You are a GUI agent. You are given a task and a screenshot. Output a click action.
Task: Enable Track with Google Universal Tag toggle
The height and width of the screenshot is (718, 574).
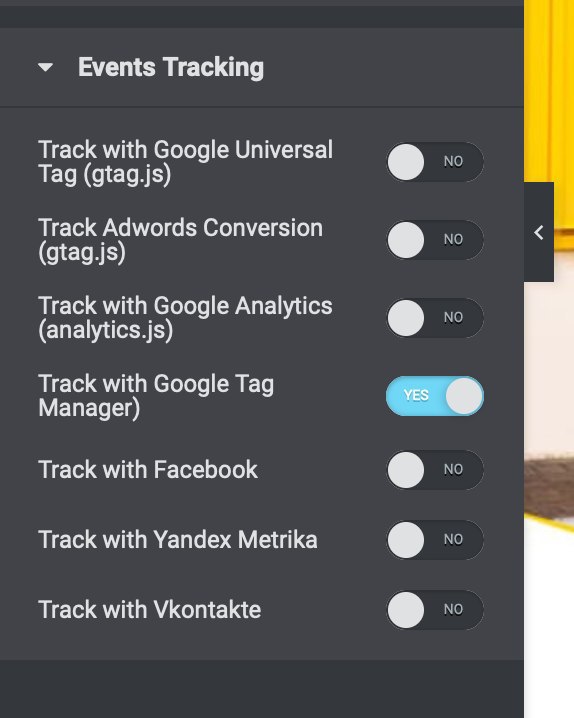coord(435,162)
